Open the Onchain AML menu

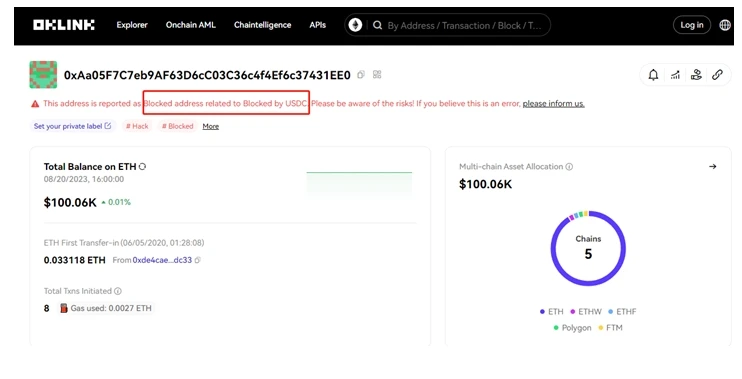pos(191,25)
